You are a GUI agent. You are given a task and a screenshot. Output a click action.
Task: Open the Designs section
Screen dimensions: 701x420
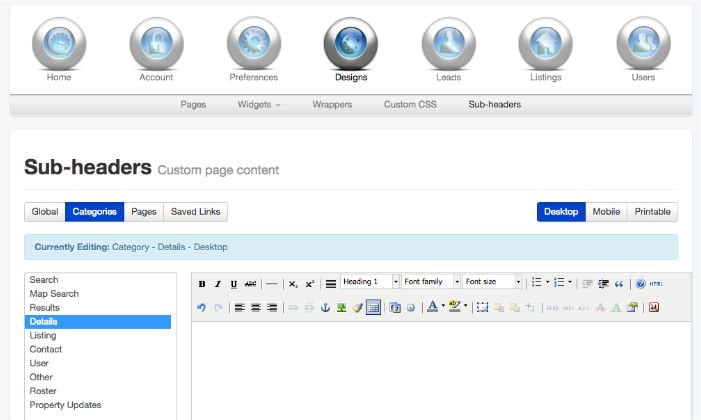351,49
